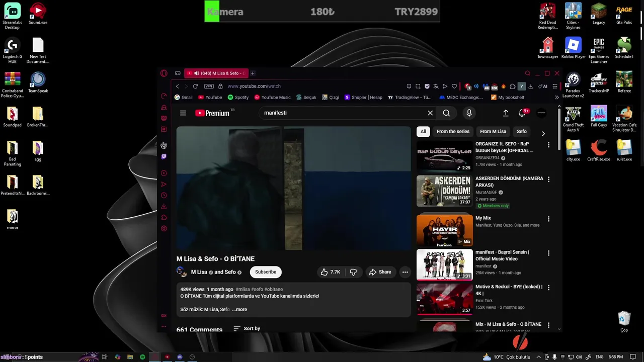Open the taskbar volume speaker icon
The height and width of the screenshot is (362, 644).
(x=579, y=357)
